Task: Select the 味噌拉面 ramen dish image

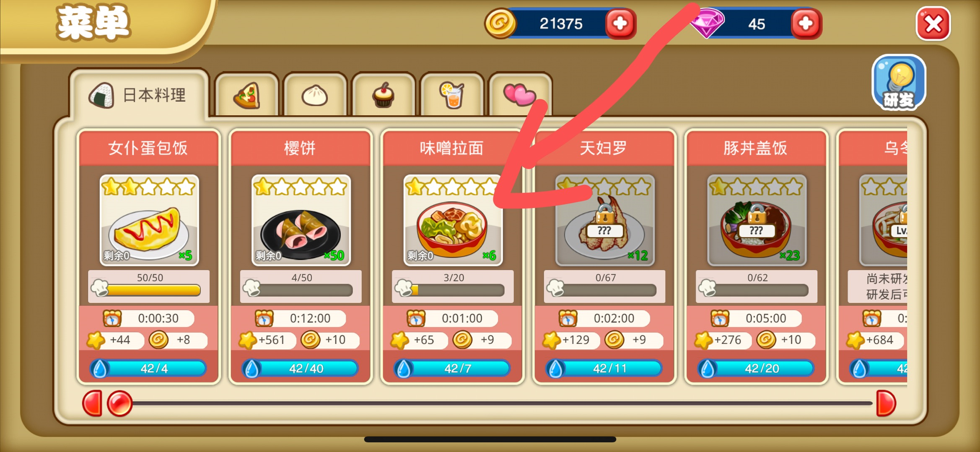Action: pos(453,220)
